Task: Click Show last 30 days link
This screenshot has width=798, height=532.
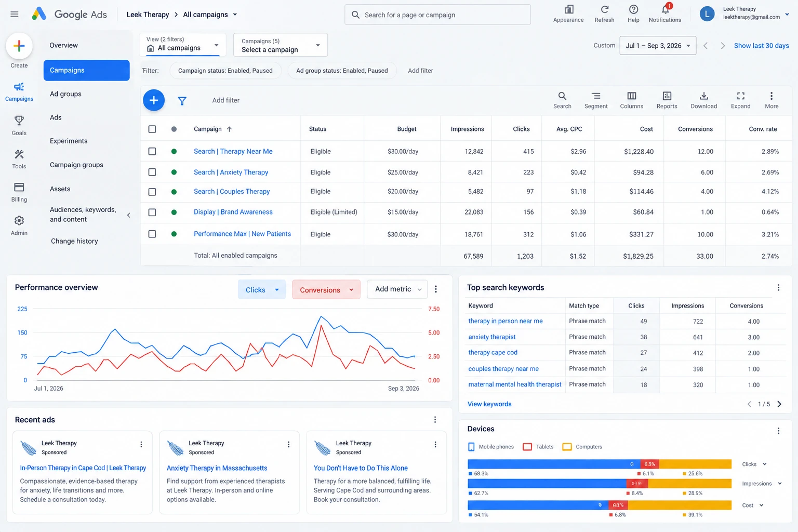Action: pos(761,46)
